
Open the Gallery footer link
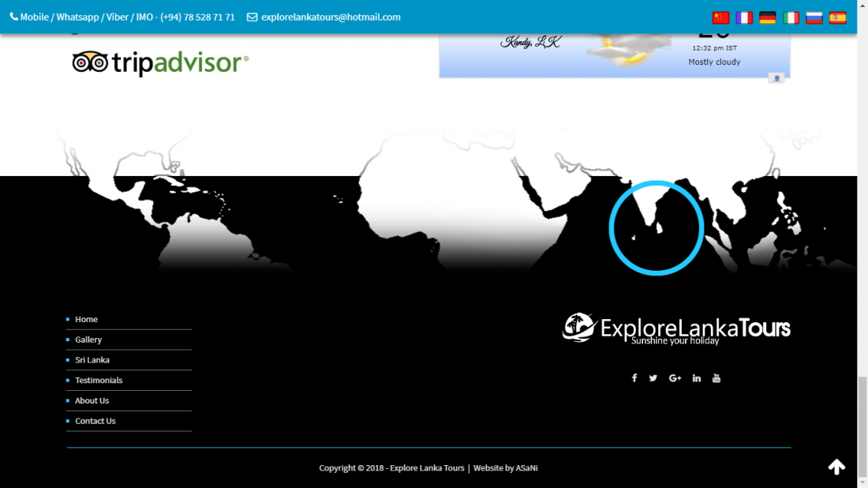(88, 340)
